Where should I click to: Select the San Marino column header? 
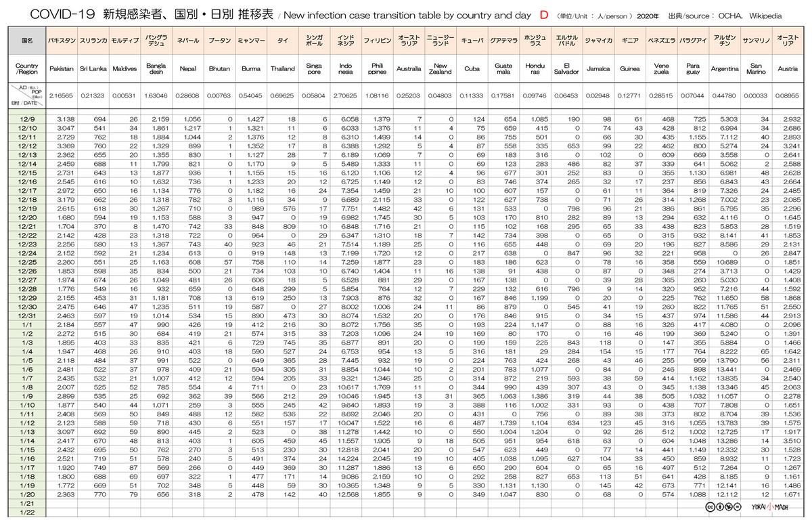(757, 69)
